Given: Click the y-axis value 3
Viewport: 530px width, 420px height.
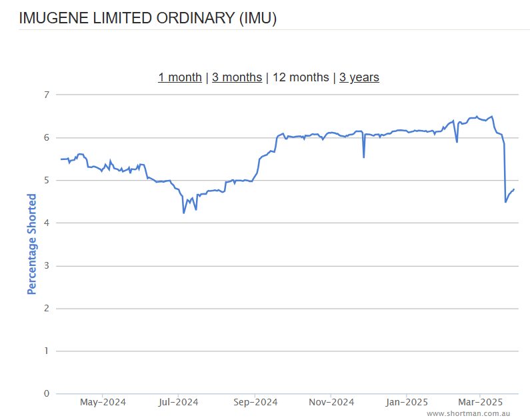Looking at the screenshot, I should tap(47, 265).
